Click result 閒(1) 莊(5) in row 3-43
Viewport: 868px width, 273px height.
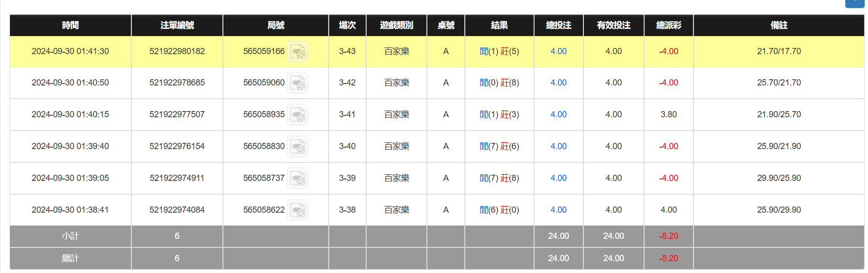pyautogui.click(x=499, y=51)
